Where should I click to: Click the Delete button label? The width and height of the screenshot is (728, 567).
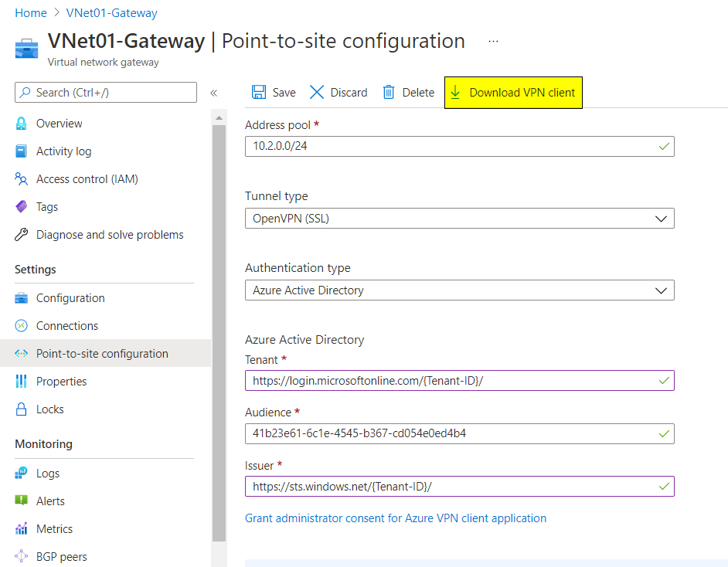tap(418, 93)
